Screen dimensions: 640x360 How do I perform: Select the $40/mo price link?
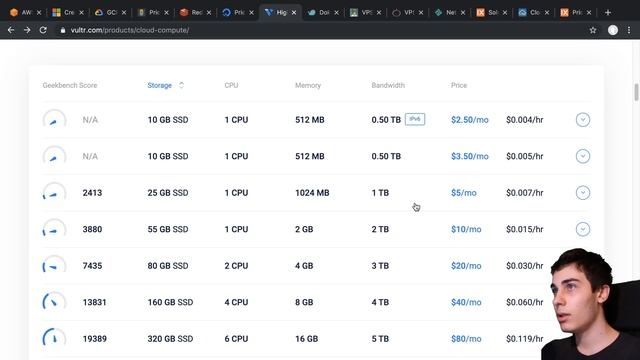466,302
